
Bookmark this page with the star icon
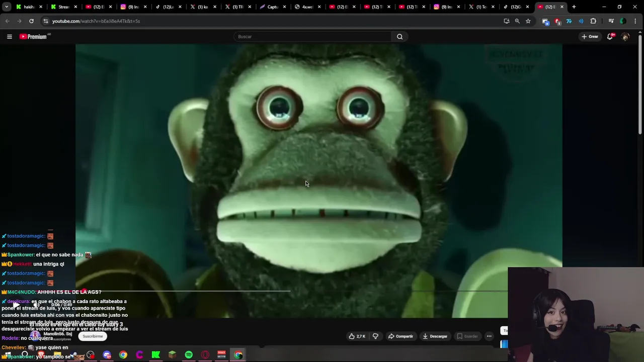(x=528, y=21)
